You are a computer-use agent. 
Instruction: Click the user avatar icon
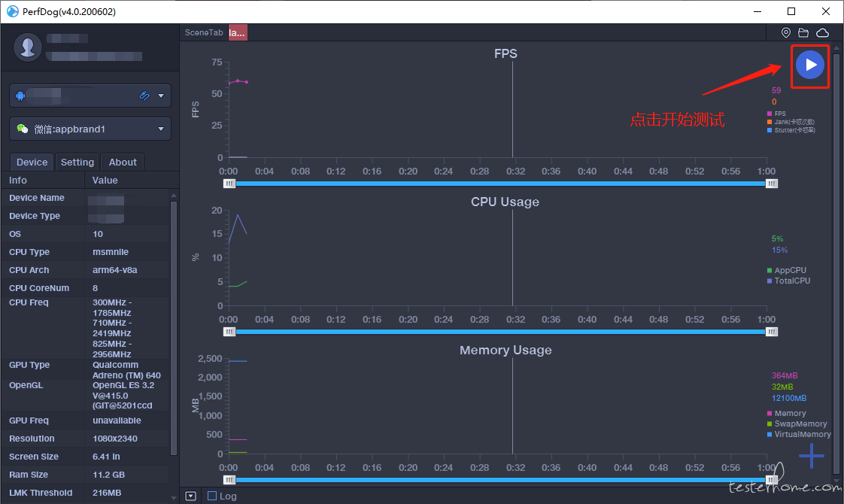[x=27, y=47]
